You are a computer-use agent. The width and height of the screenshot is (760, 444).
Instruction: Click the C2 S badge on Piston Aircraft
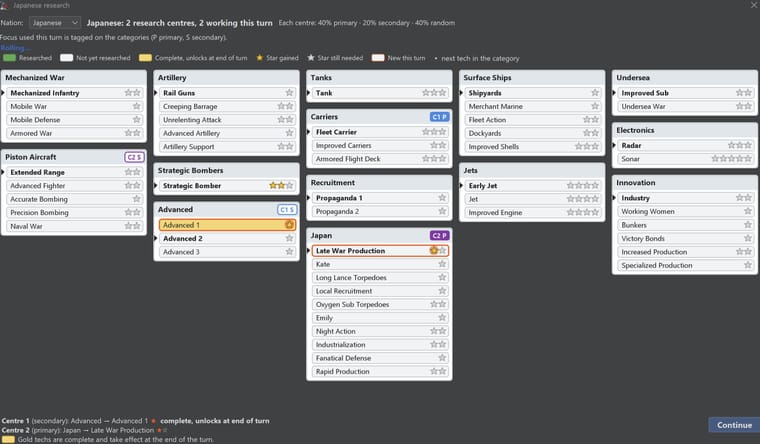click(134, 157)
